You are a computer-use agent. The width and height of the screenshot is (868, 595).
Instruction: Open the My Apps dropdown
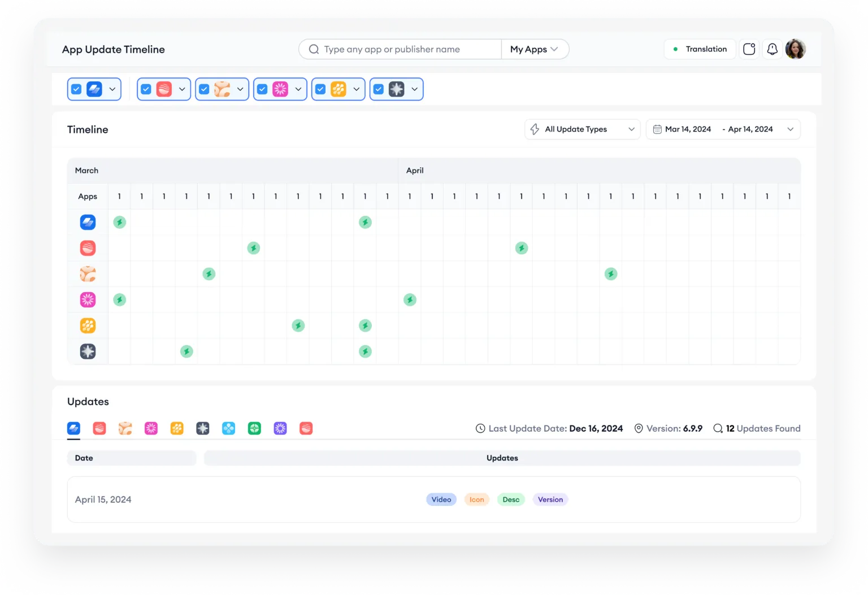[x=535, y=49]
